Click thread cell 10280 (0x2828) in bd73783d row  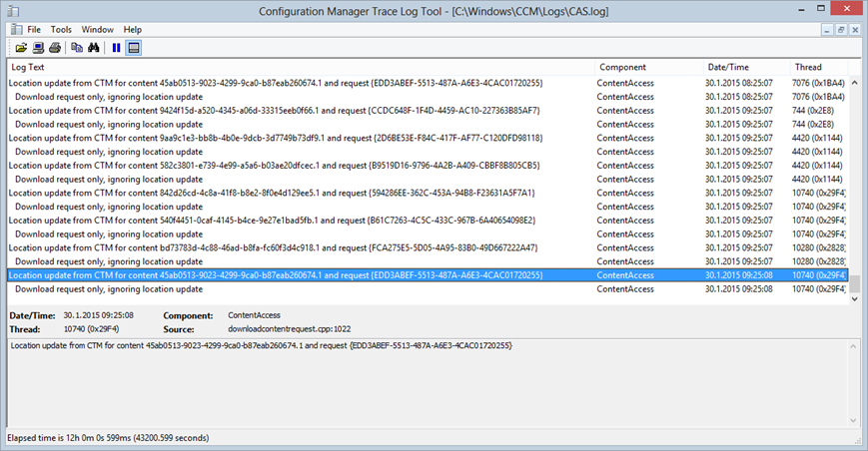(818, 247)
